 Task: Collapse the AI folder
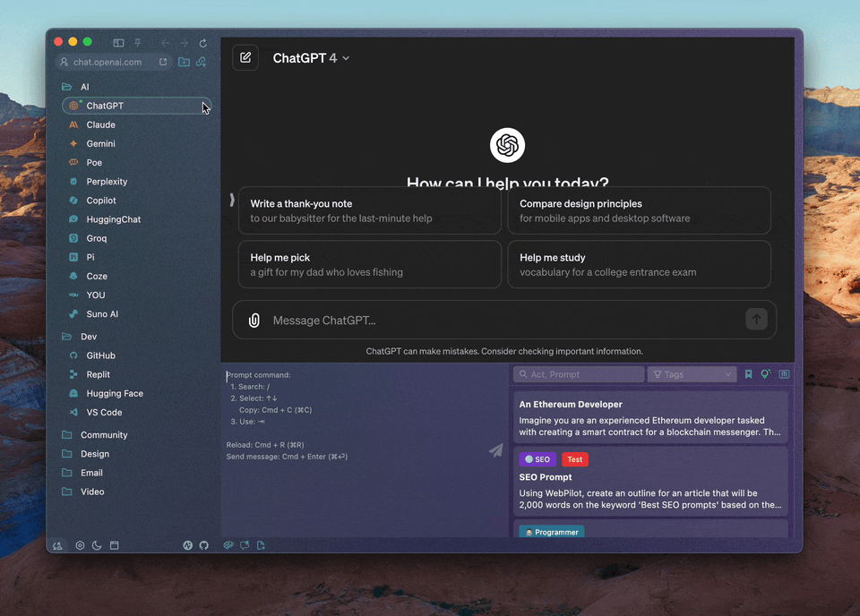pos(67,87)
